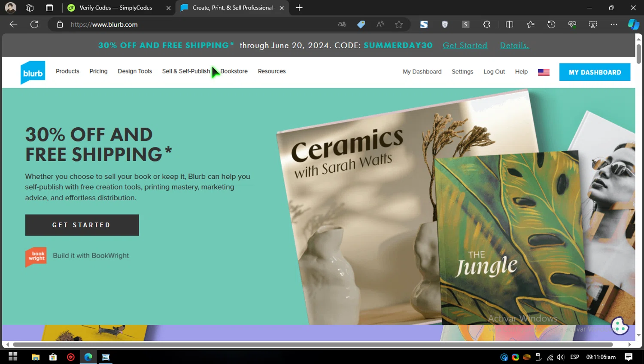The width and height of the screenshot is (644, 364).
Task: Open the favorites list icon
Action: (x=531, y=24)
